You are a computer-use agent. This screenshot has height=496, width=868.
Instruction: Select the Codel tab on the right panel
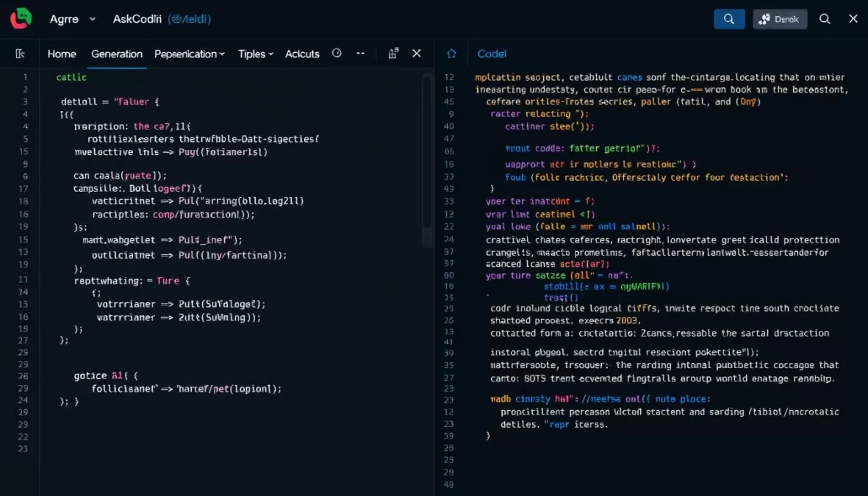492,54
